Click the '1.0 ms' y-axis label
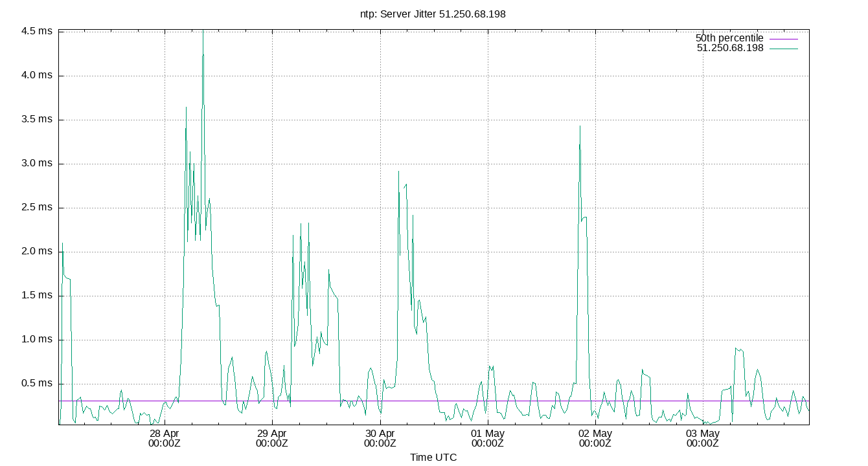This screenshot has width=868, height=466. pyautogui.click(x=38, y=339)
